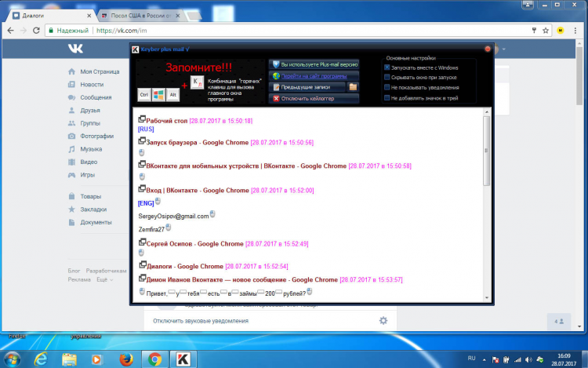Click the K/Л hotkey key image

pos(198,82)
